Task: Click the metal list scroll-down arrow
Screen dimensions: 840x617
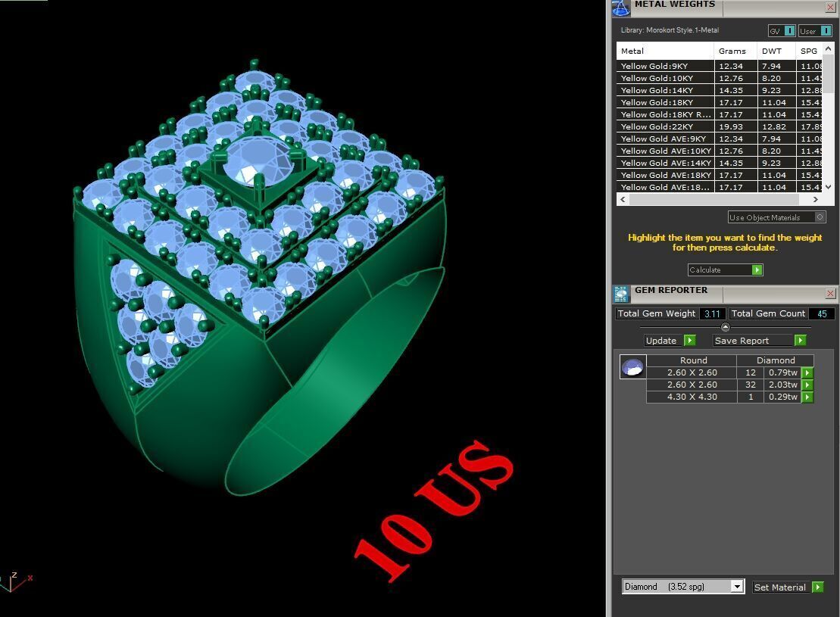Action: (x=828, y=187)
